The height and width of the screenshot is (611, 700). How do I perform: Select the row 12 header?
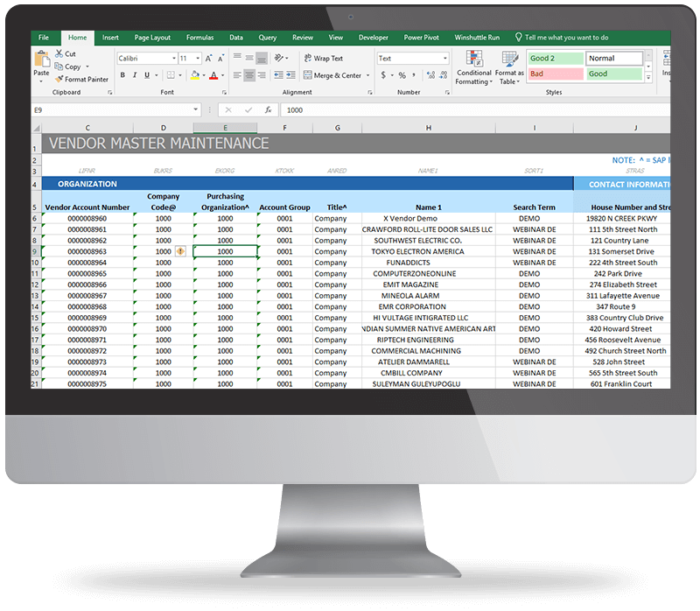[36, 284]
